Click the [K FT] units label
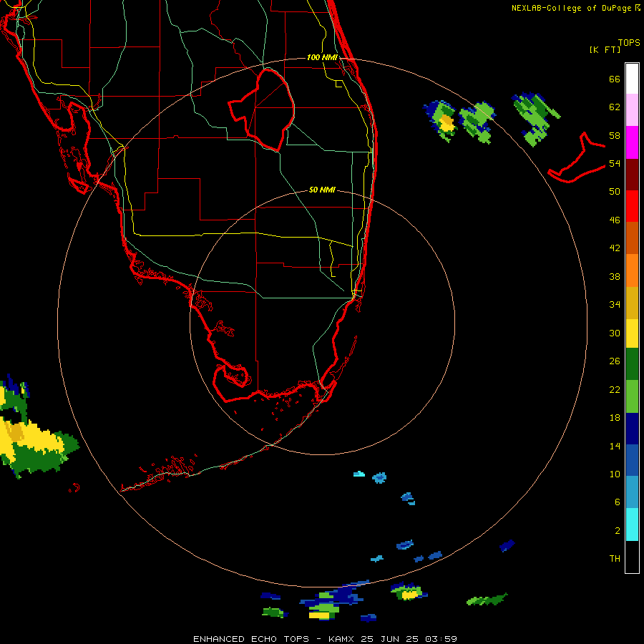Viewport: 644px width, 644px height. (x=605, y=49)
